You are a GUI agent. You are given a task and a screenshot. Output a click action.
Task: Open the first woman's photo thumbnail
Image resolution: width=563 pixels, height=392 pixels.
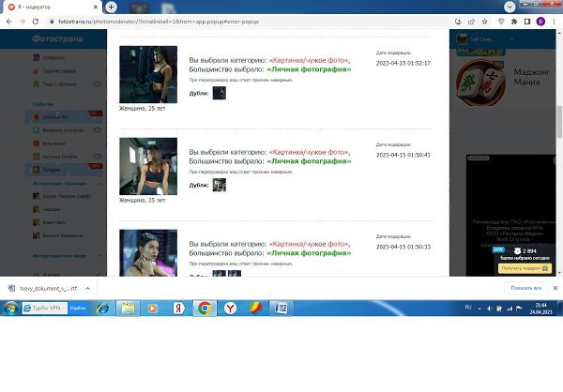click(x=148, y=75)
